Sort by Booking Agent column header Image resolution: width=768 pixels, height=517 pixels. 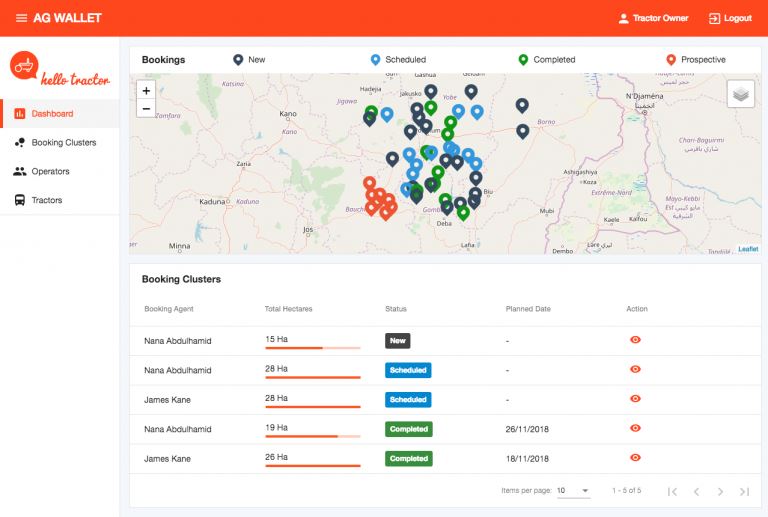coord(168,309)
